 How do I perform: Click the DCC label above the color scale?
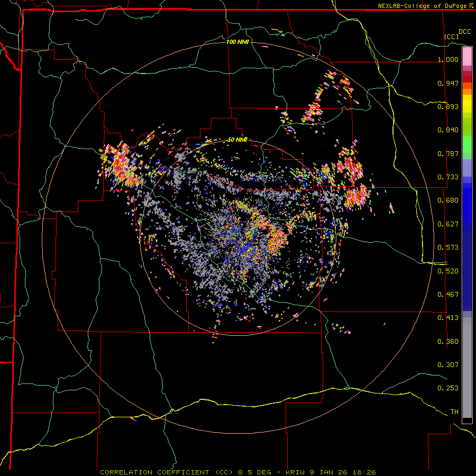464,32
